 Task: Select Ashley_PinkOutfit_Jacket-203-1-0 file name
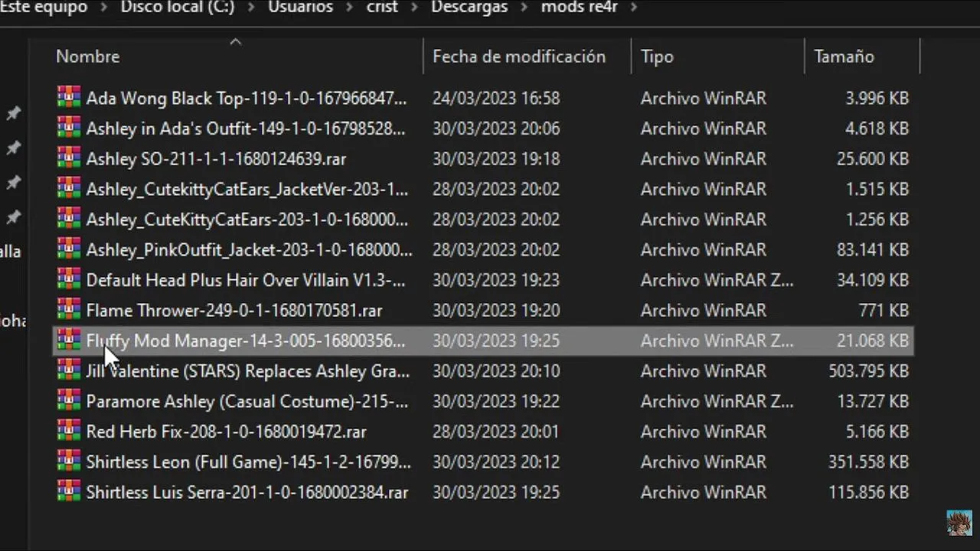249,249
